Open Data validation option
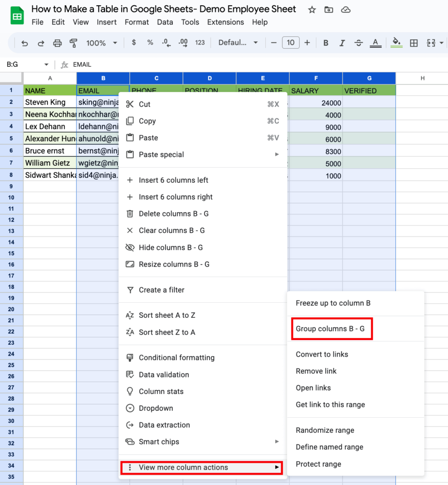 coord(203,375)
